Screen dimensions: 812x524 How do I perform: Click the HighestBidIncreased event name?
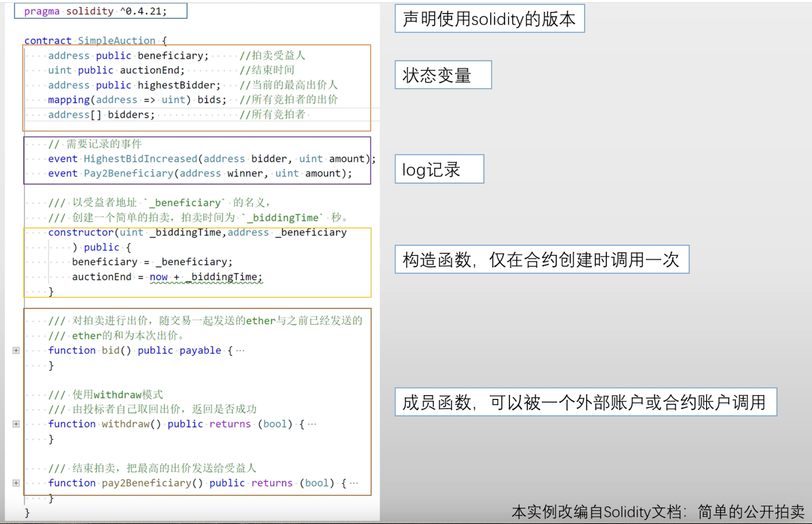tap(140, 159)
